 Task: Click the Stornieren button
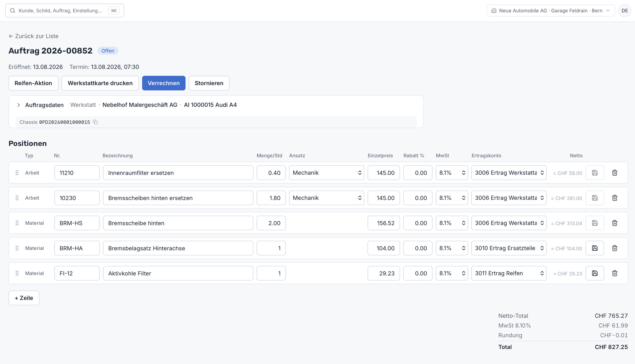tap(209, 83)
